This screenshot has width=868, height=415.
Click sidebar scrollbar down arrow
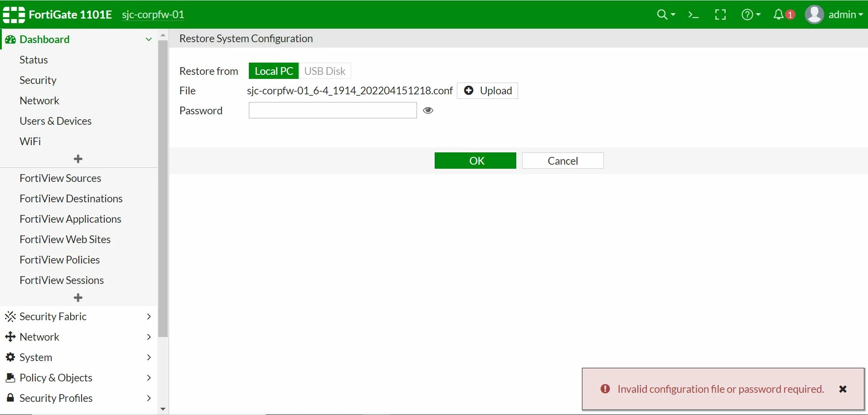coord(163,409)
